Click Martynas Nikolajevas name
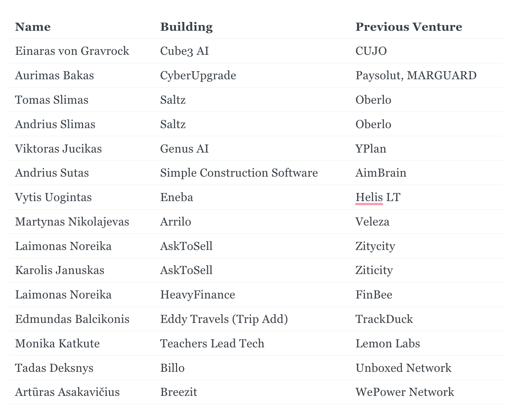532x417 pixels. pos(72,222)
